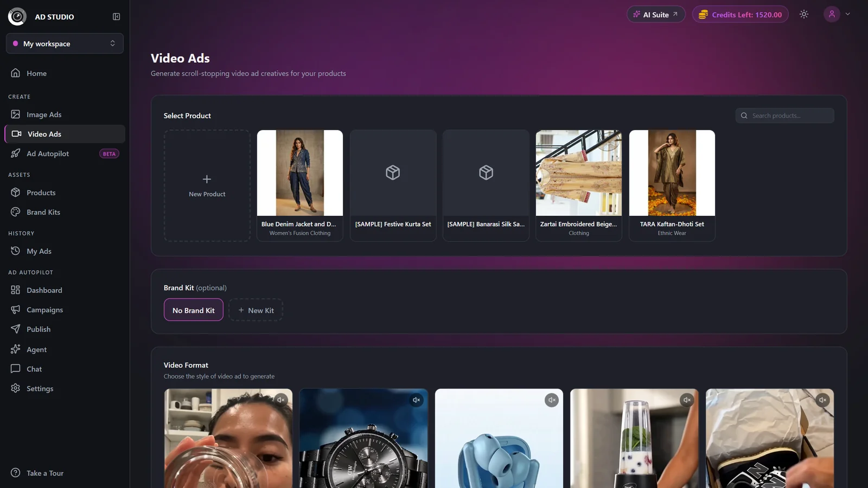This screenshot has height=488, width=868.
Task: Click the Products cube icon in sidebar
Action: pyautogui.click(x=16, y=192)
